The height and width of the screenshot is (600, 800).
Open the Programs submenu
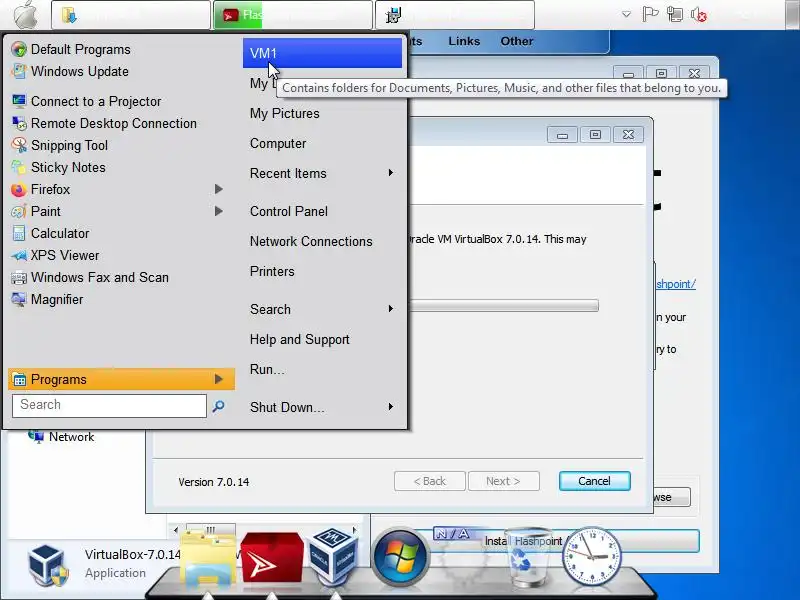click(x=121, y=379)
